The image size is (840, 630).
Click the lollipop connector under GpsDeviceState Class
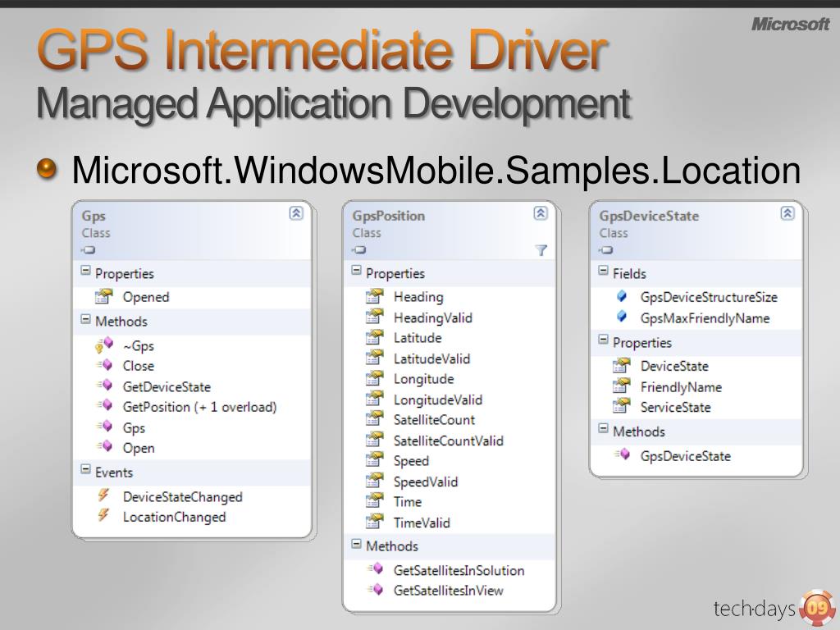coord(605,249)
